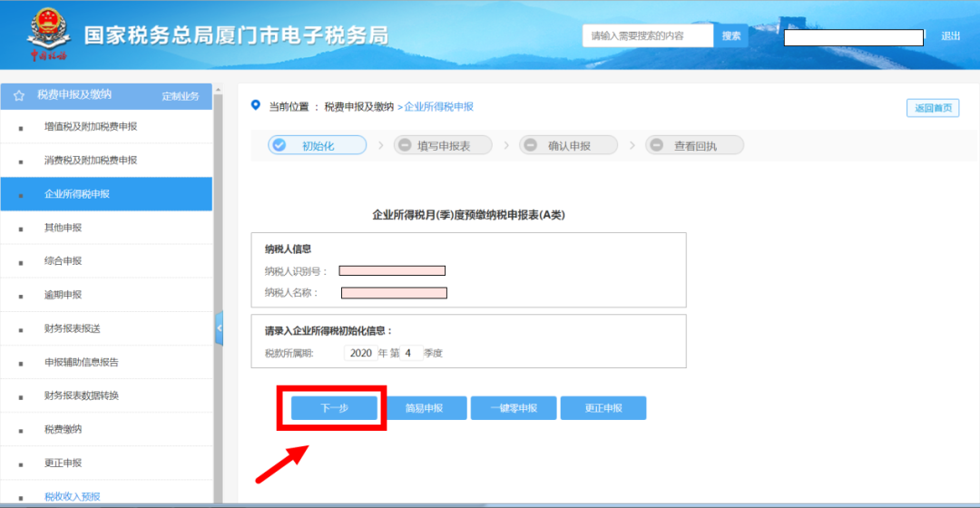This screenshot has height=508, width=980.
Task: Click the 搜索 button
Action: 731,35
